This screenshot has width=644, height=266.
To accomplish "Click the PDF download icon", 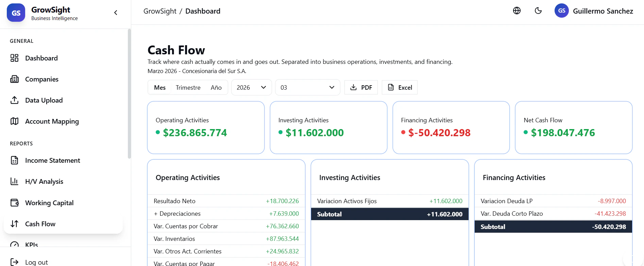I will pyautogui.click(x=354, y=87).
